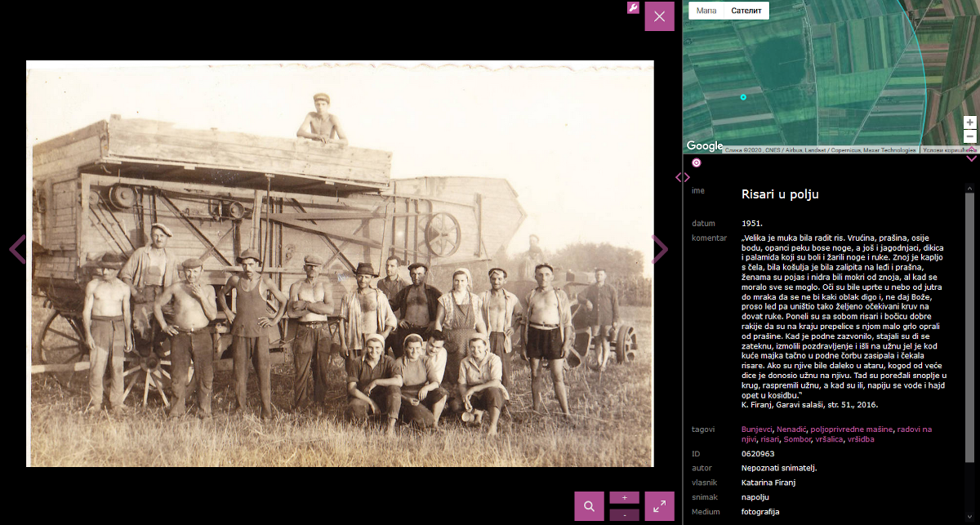Toggle the info sidebar with angle brackets
Viewport: 980px width, 525px height.
(683, 177)
